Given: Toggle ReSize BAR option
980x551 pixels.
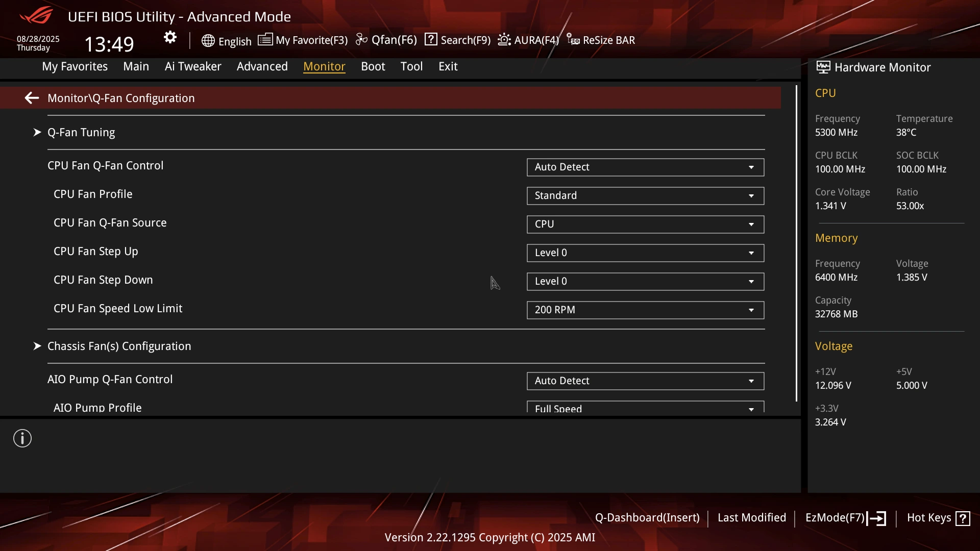Looking at the screenshot, I should [x=601, y=40].
